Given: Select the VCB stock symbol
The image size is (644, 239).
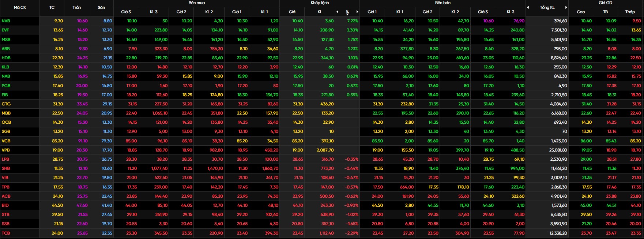Looking at the screenshot, I should (x=6, y=141).
